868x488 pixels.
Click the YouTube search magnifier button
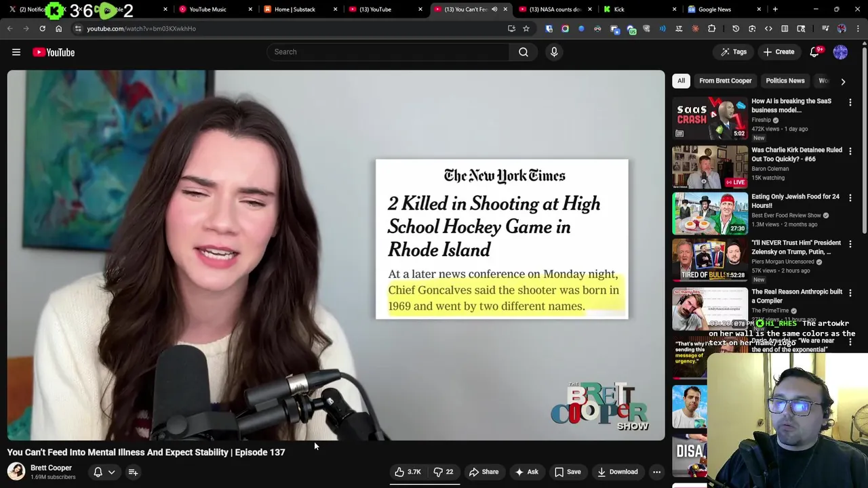click(x=524, y=52)
